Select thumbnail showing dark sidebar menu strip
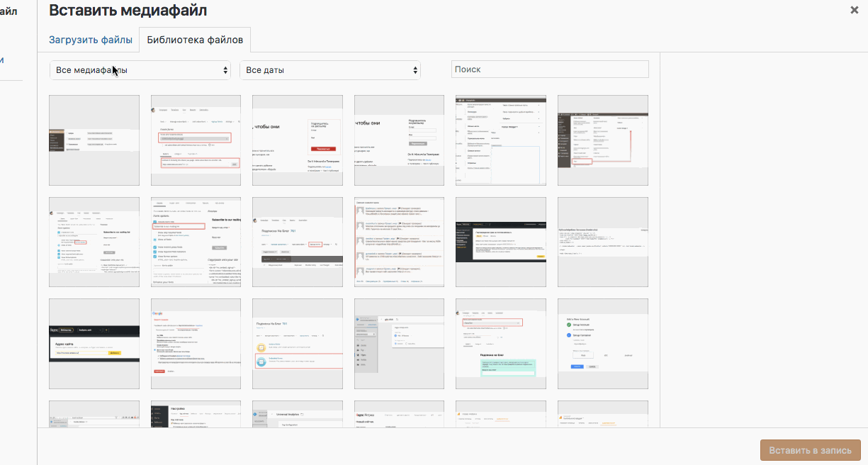The height and width of the screenshot is (465, 868). coord(94,140)
